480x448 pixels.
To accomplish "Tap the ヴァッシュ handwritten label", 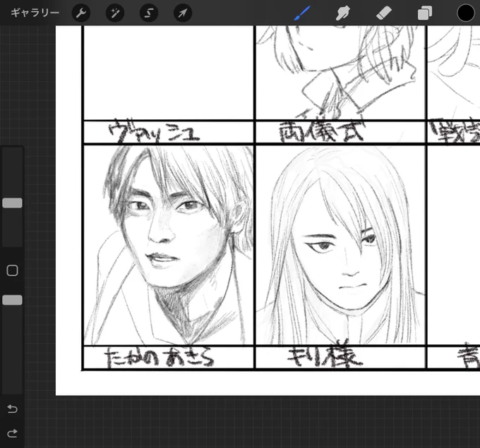I will 155,132.
